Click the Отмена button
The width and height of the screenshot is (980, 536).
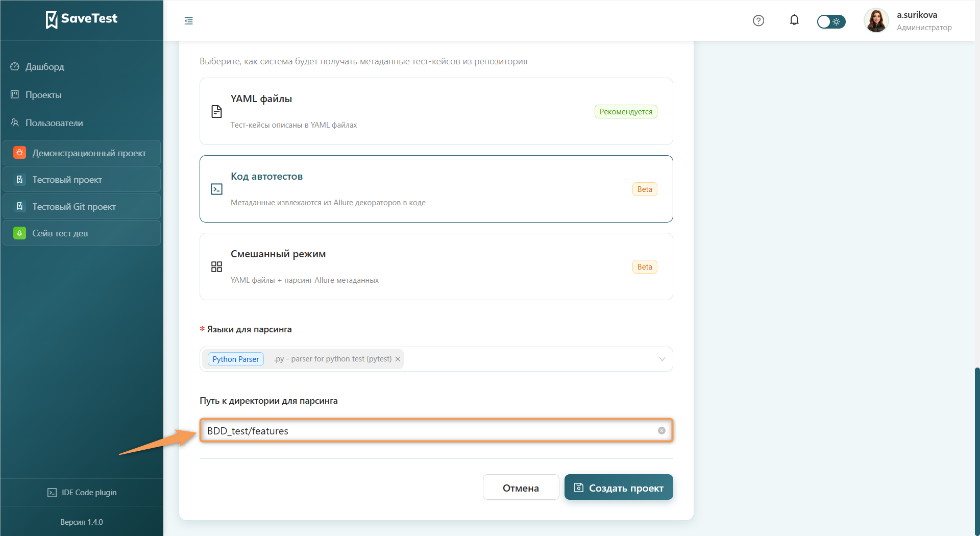(521, 488)
